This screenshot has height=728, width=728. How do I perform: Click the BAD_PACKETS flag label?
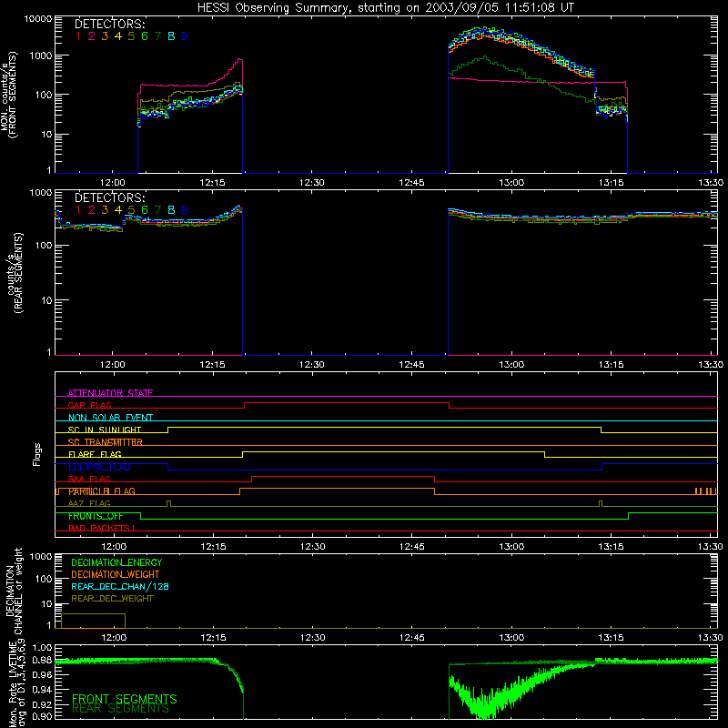coord(99,528)
